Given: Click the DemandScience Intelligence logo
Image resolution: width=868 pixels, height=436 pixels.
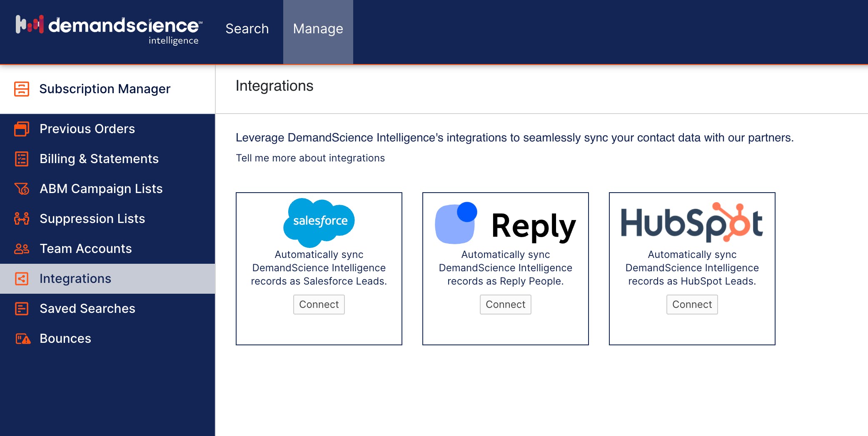Looking at the screenshot, I should tap(109, 29).
